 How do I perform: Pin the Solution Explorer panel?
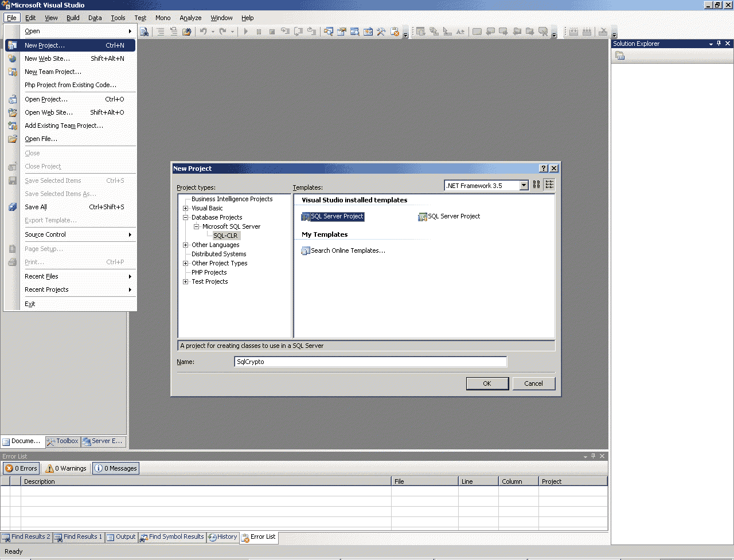[719, 44]
